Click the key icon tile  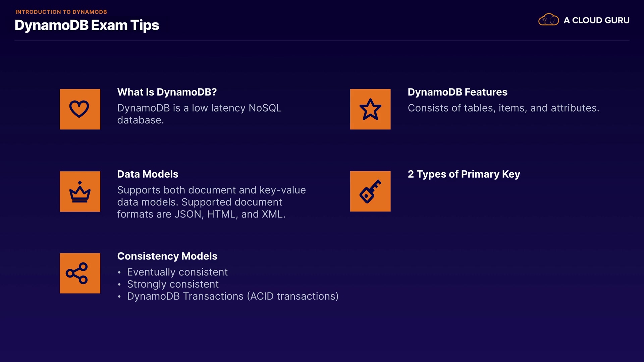370,191
